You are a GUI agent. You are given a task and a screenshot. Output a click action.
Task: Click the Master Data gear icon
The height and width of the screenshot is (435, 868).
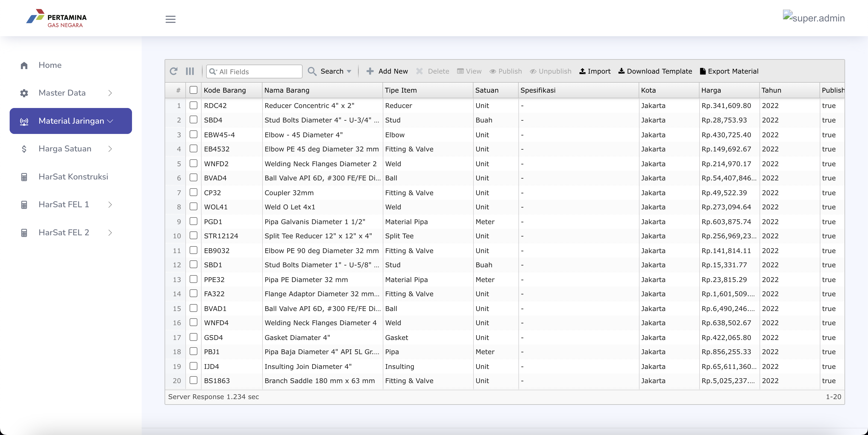pyautogui.click(x=24, y=93)
